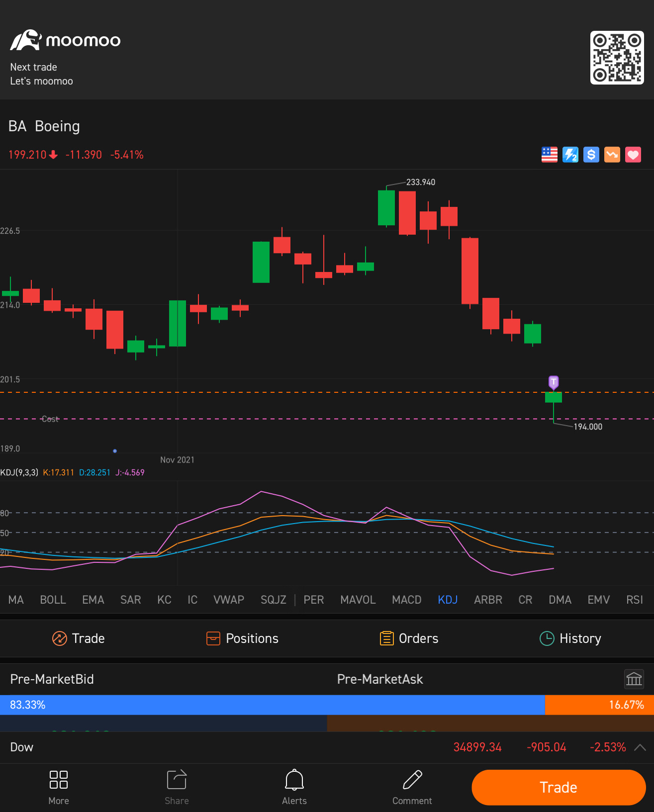The height and width of the screenshot is (812, 654).
Task: Tap the US flag market icon
Action: tap(550, 155)
